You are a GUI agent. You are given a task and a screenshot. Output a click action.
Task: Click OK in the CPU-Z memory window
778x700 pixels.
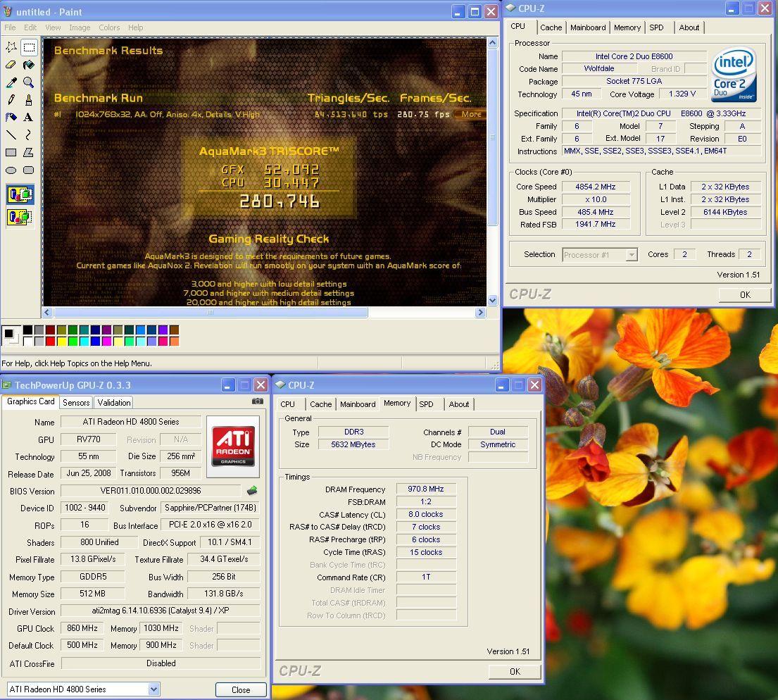[515, 671]
